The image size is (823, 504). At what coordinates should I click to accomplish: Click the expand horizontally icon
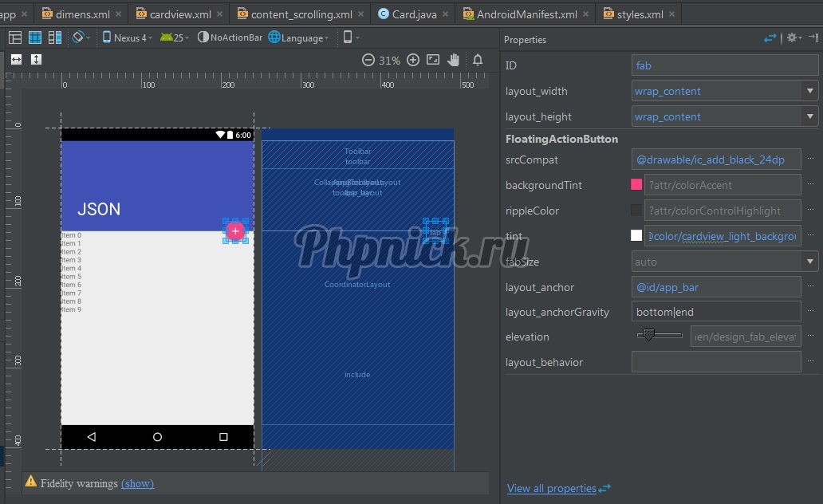click(x=16, y=60)
